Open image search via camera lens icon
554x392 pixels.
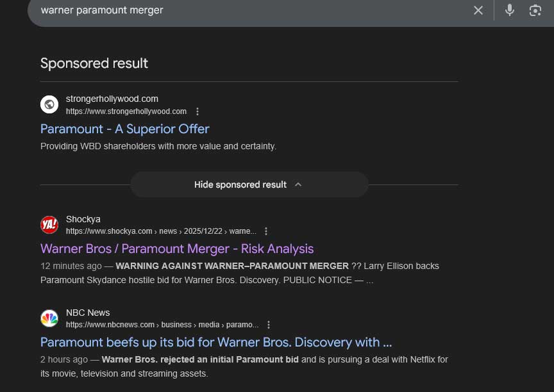[535, 10]
